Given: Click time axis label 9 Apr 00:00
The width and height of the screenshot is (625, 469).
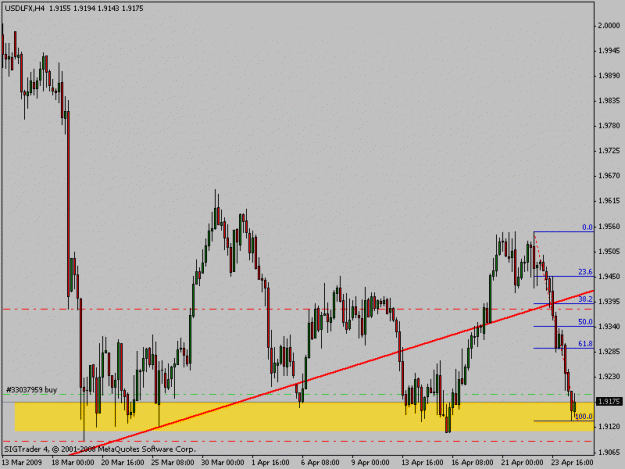Looking at the screenshot, I should (x=370, y=463).
